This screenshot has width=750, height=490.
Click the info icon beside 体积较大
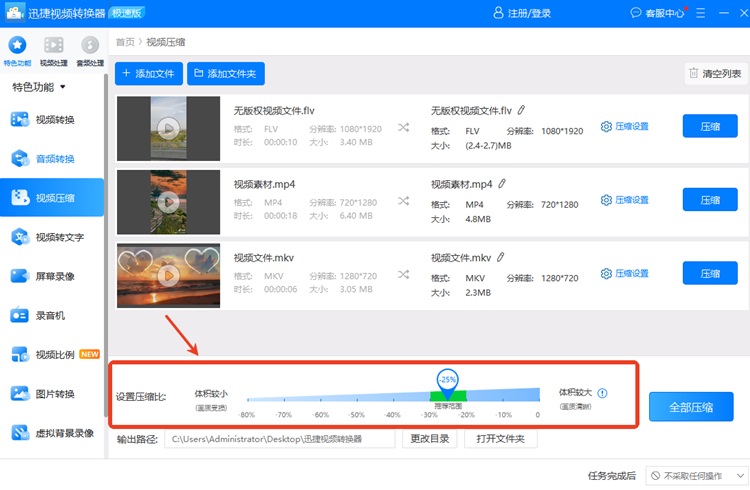pyautogui.click(x=602, y=393)
